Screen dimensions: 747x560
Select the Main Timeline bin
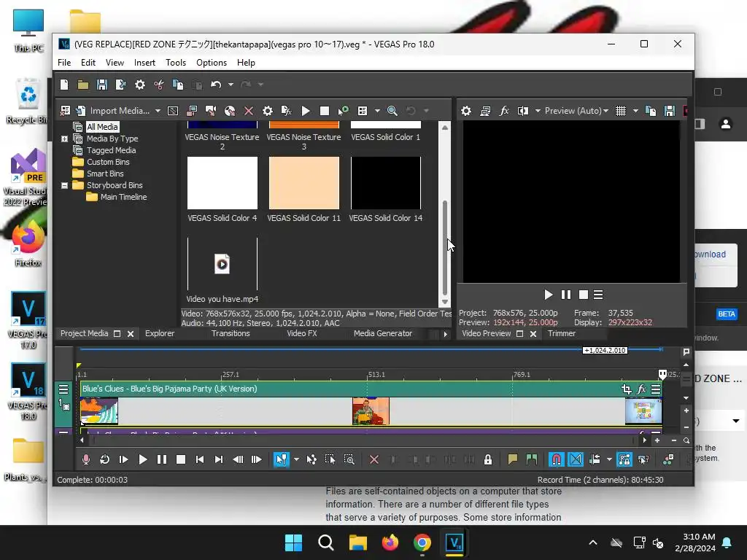(123, 197)
